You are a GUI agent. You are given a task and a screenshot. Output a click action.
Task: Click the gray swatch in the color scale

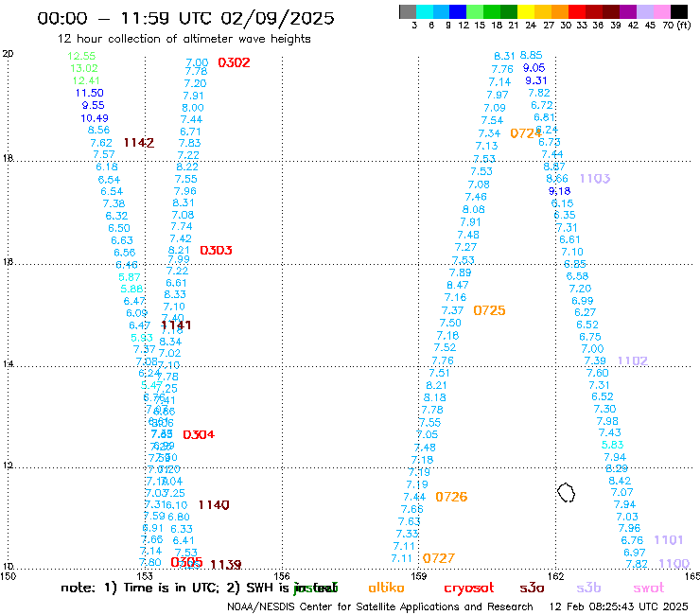(408, 11)
